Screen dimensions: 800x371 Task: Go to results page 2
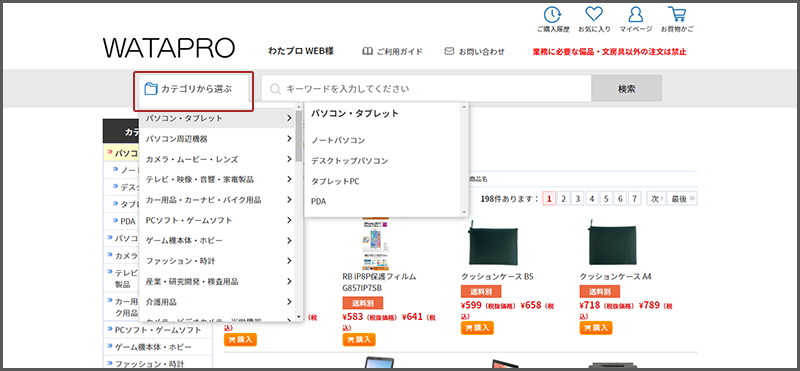563,199
